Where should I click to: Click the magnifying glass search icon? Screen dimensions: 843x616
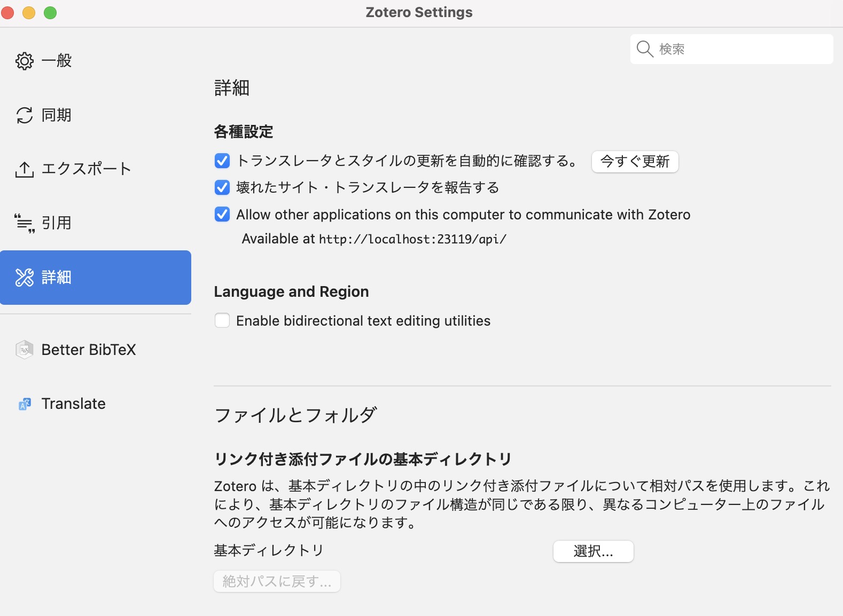645,49
